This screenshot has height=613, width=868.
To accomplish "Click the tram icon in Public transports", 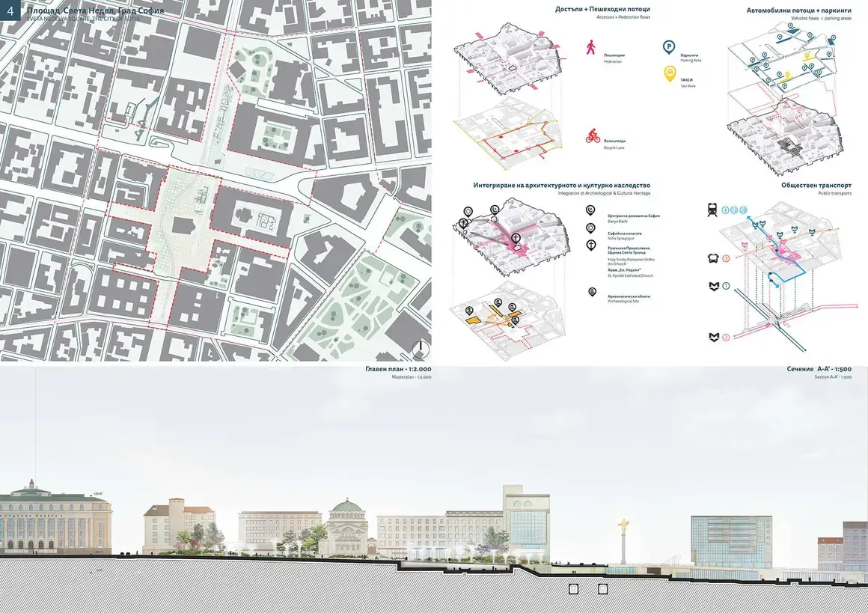I will (x=713, y=211).
